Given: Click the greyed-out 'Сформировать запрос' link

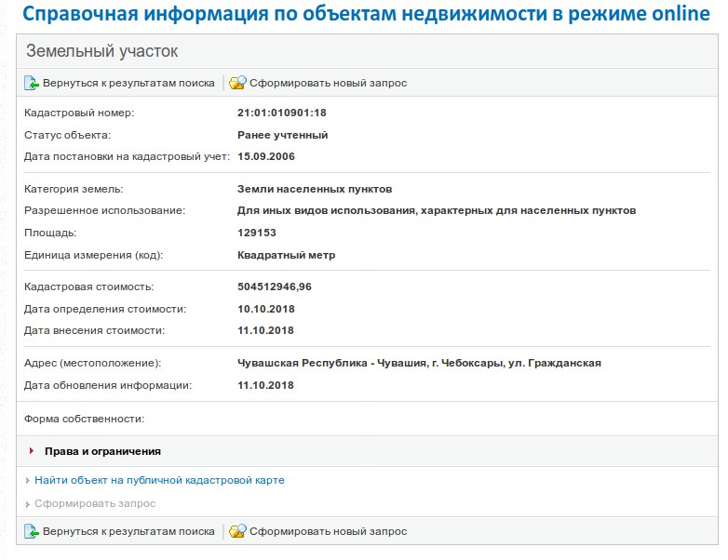Looking at the screenshot, I should pos(95,504).
